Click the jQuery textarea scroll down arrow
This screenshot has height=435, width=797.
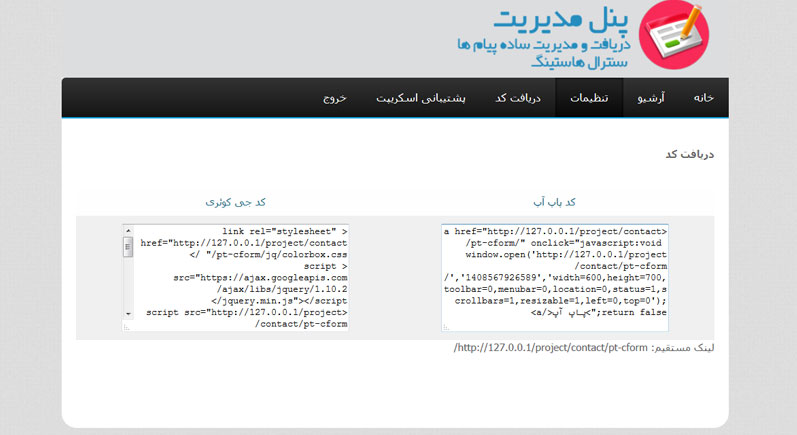tap(128, 314)
